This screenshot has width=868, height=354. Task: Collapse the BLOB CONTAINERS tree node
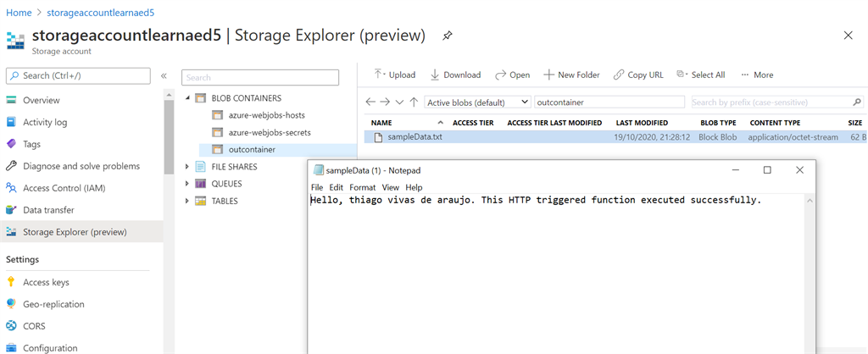[187, 98]
